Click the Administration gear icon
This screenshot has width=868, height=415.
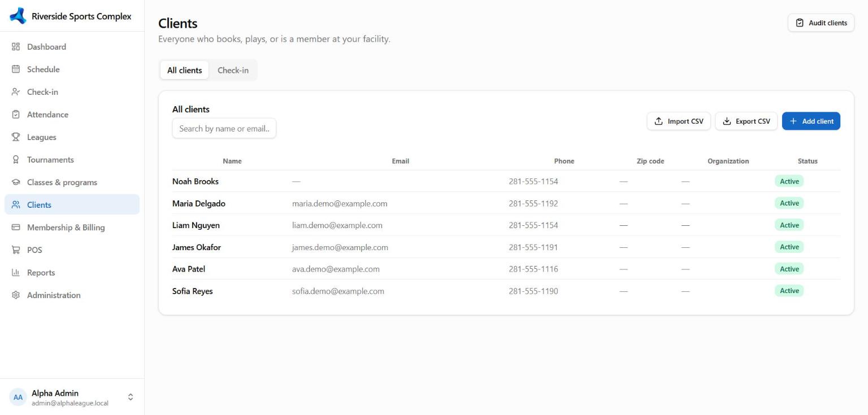[16, 295]
